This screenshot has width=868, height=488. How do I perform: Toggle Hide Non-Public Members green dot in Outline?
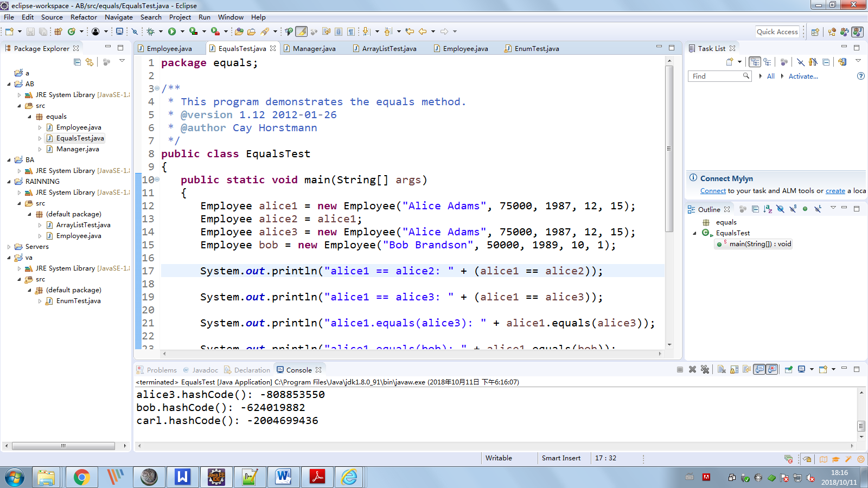point(805,209)
